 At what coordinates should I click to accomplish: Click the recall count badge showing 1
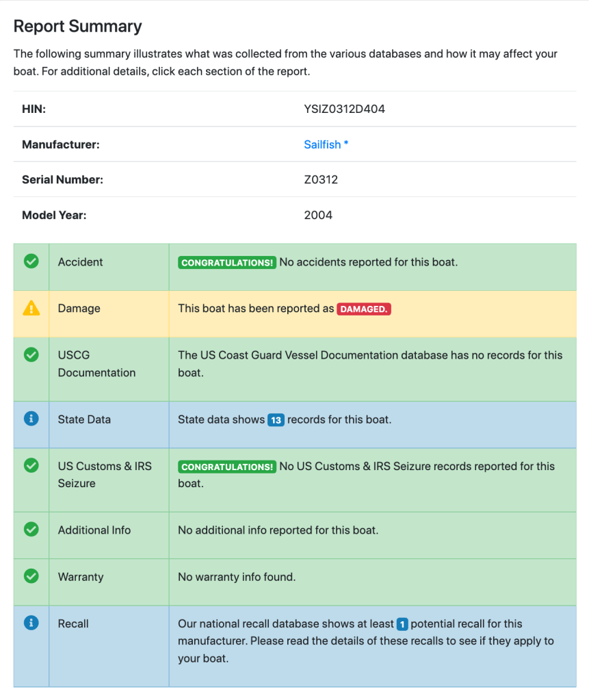[402, 624]
